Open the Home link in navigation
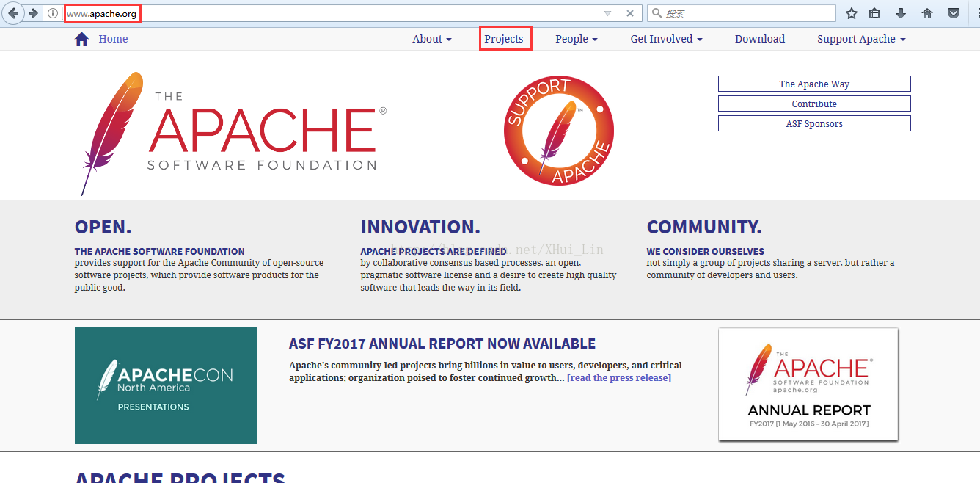Viewport: 980px width, 483px height. tap(113, 39)
